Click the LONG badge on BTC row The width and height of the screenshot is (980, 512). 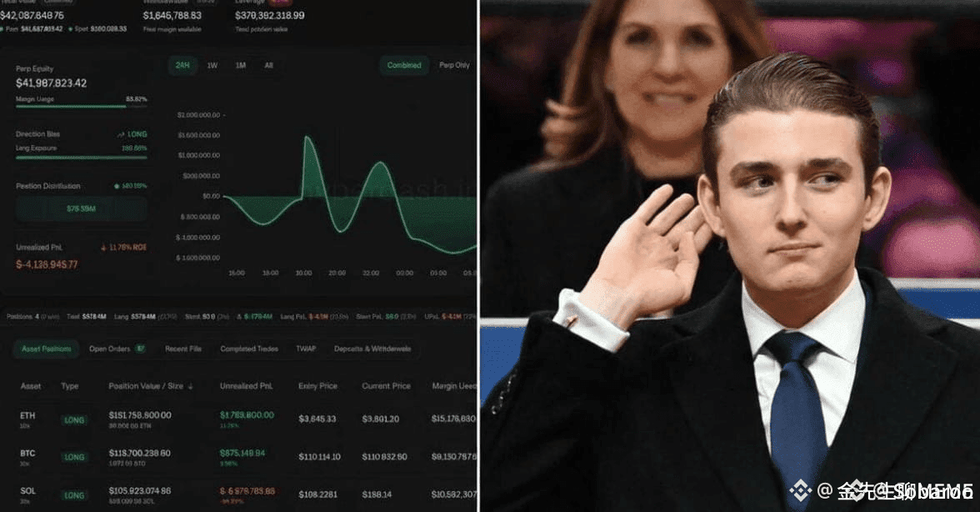[73, 458]
